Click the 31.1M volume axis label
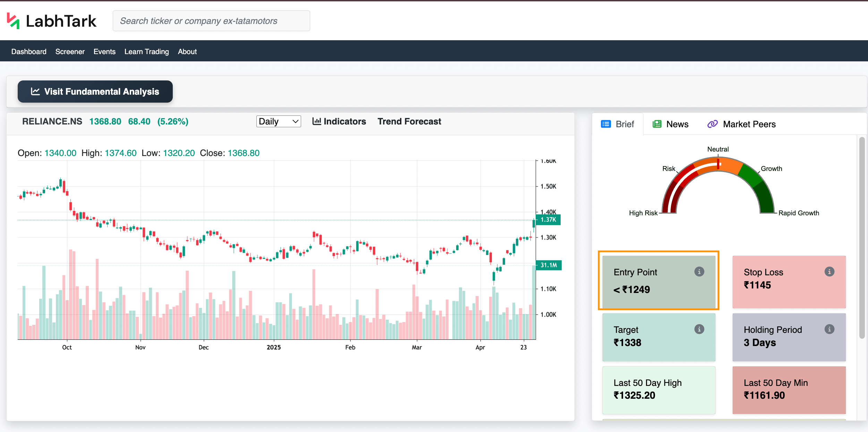Viewport: 868px width, 432px height. pyautogui.click(x=548, y=265)
